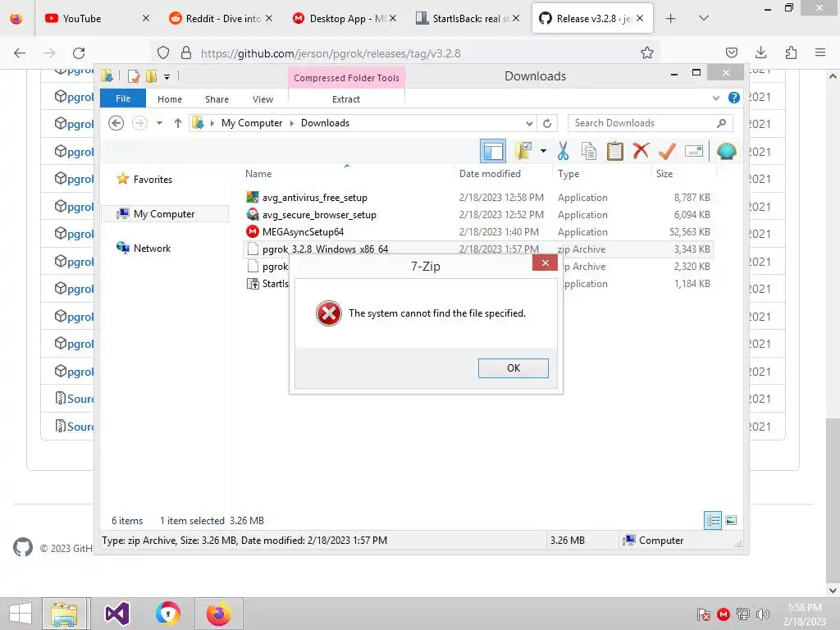Open the Share ribbon tab
The image size is (840, 630).
pyautogui.click(x=217, y=99)
